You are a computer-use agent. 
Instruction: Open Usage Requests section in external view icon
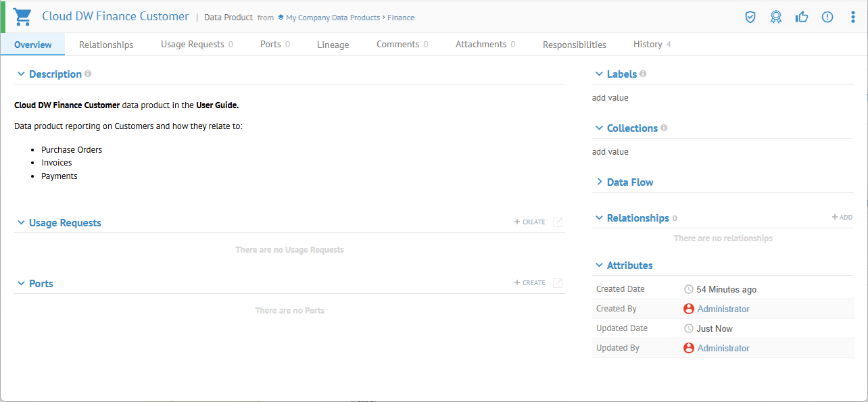[558, 222]
